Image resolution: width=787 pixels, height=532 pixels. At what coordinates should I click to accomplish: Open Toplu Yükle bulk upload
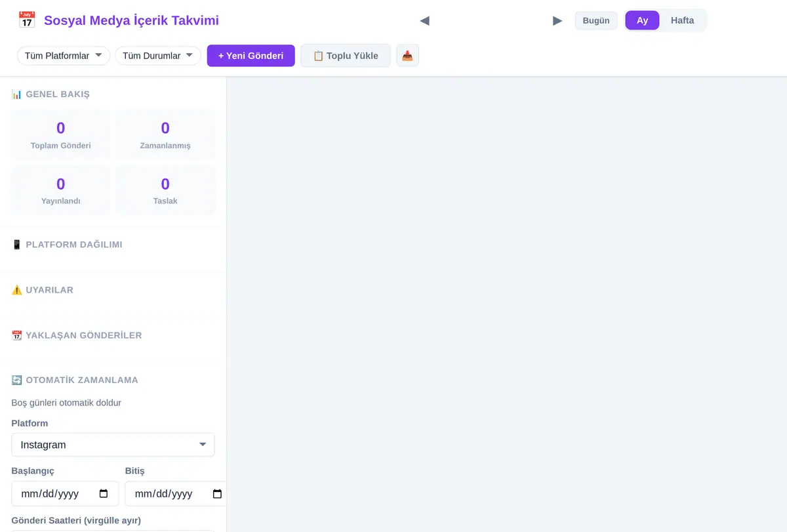click(x=346, y=56)
